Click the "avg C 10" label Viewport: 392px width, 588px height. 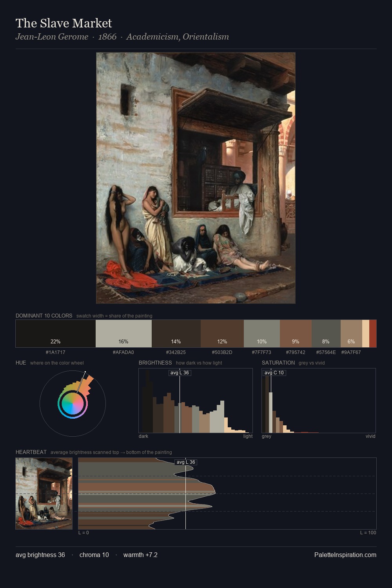274,373
